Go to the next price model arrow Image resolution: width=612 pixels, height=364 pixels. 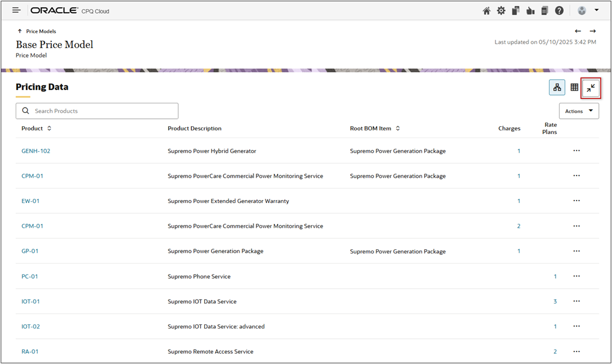[x=593, y=31]
